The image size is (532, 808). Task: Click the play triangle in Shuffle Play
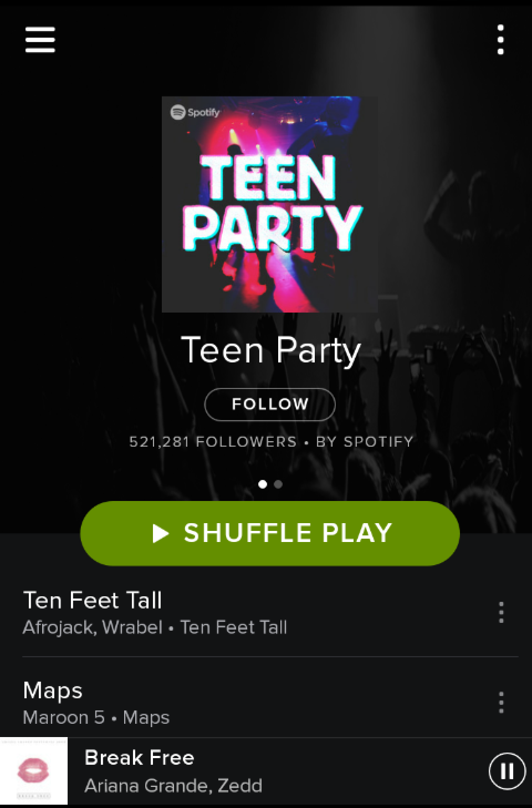pyautogui.click(x=160, y=533)
